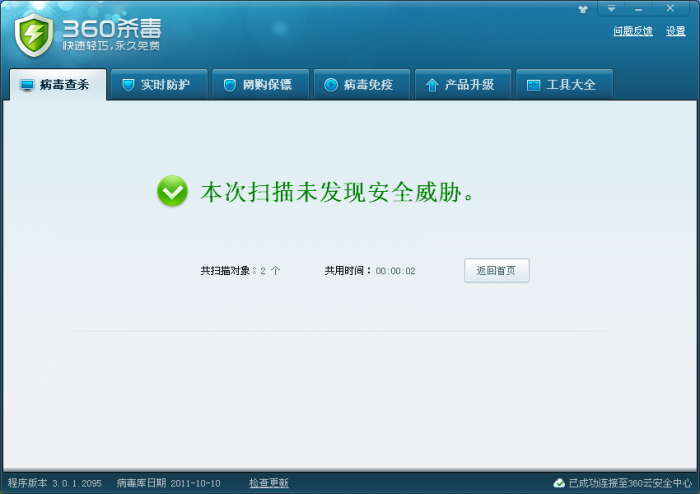Click the green checkmark scan result icon
700x494 pixels.
pos(172,191)
